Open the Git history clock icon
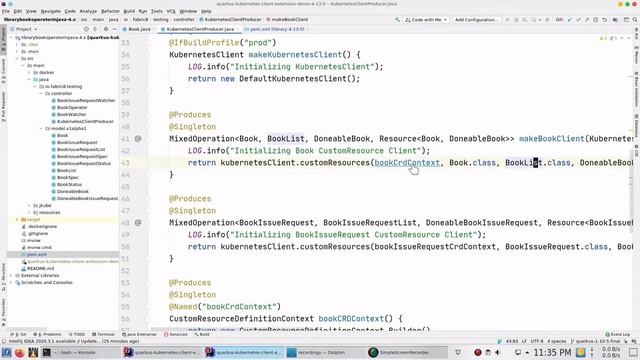Viewport: 640px width, 360px height. point(596,20)
